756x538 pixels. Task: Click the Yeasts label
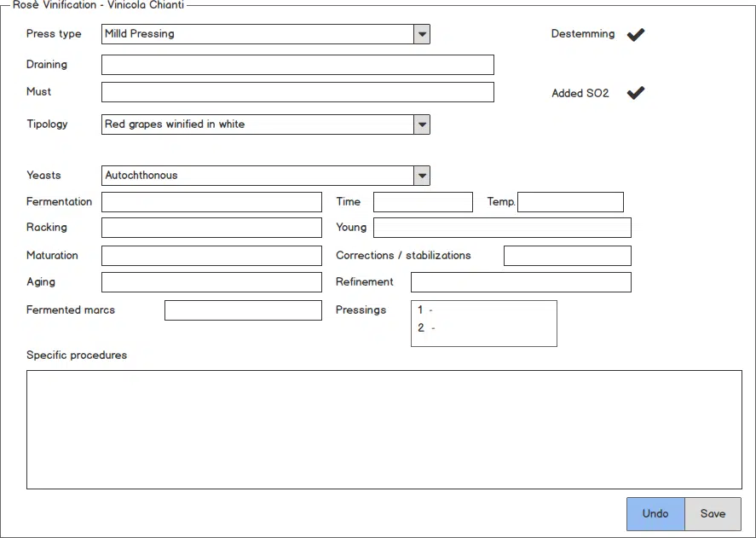coord(43,175)
